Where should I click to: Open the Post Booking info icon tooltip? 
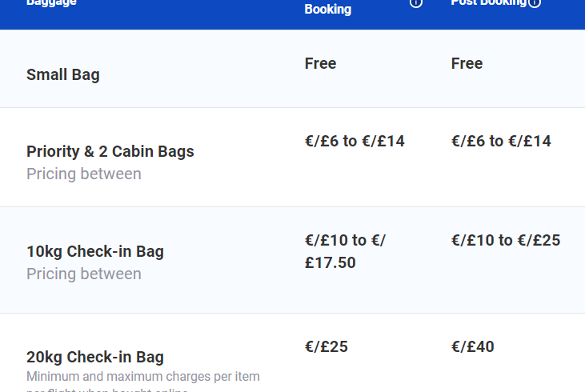[535, 3]
